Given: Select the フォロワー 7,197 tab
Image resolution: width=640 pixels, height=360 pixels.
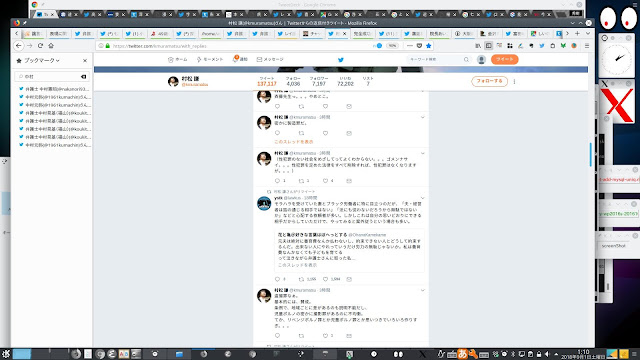Looking at the screenshot, I should point(319,81).
